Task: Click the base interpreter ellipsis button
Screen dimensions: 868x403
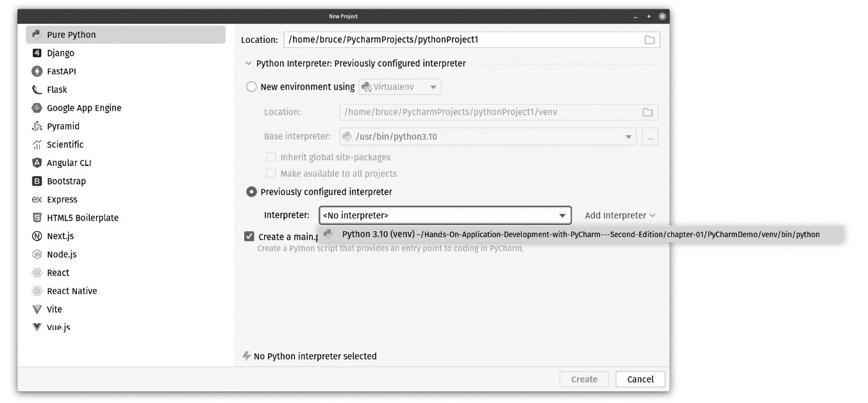Action: tap(650, 136)
